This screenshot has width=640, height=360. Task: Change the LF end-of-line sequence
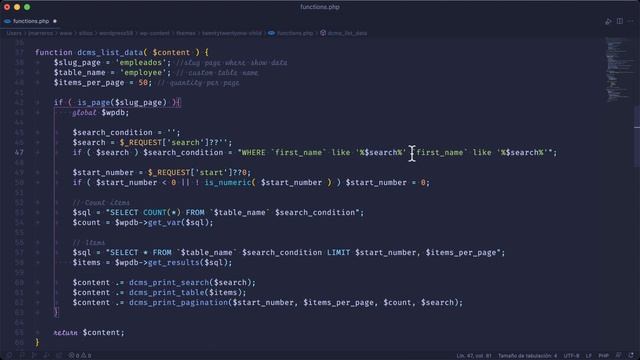589,356
